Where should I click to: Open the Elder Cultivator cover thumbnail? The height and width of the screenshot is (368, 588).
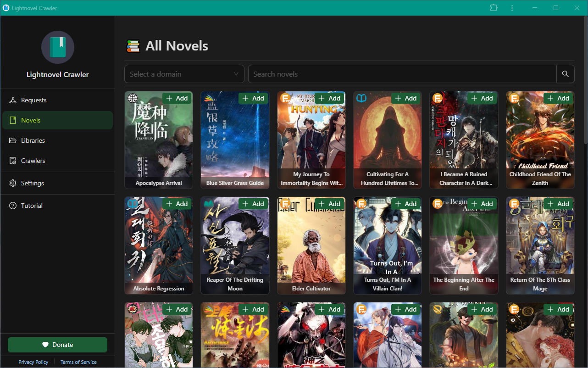(x=311, y=245)
